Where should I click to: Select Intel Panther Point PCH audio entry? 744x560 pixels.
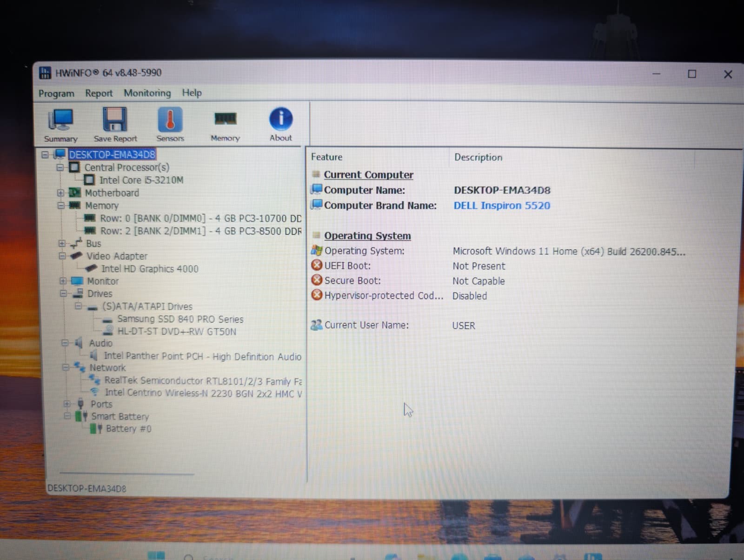tap(202, 356)
